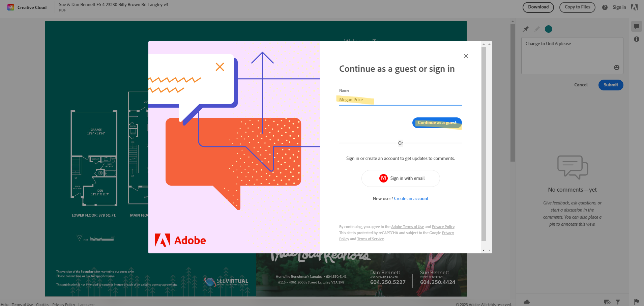This screenshot has width=644, height=306.
Task: Cancel the comment
Action: (581, 85)
